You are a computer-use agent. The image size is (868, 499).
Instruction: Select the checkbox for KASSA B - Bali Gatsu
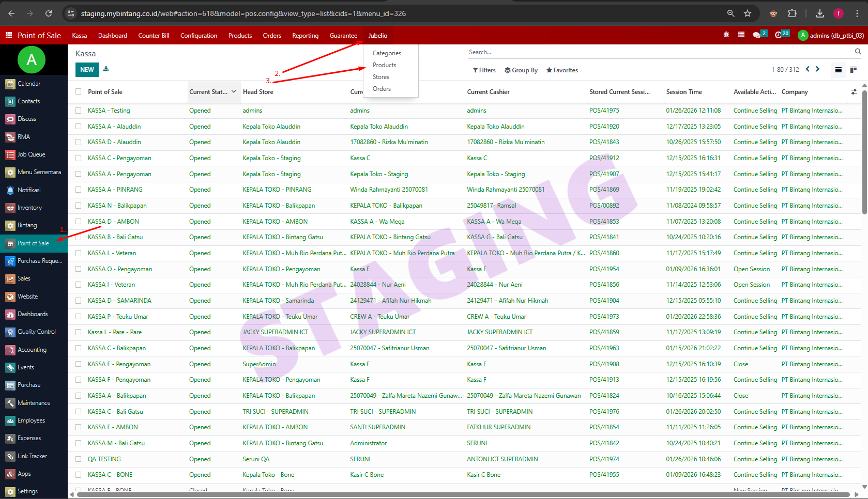(x=79, y=237)
